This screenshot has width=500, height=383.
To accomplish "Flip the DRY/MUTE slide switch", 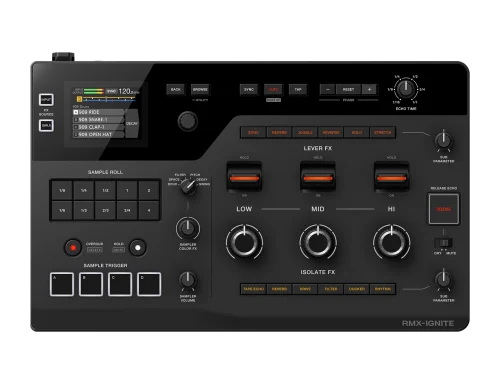I will pos(444,243).
